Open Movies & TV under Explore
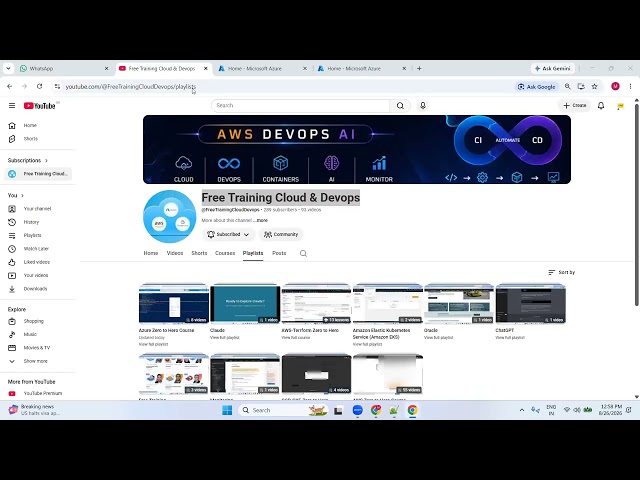640x480 pixels. [x=36, y=348]
